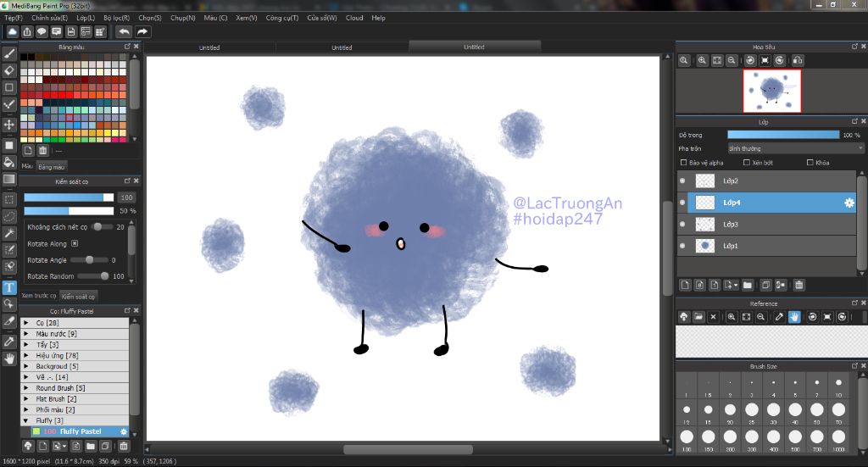Delete the selected layer with trash icon

[798, 285]
